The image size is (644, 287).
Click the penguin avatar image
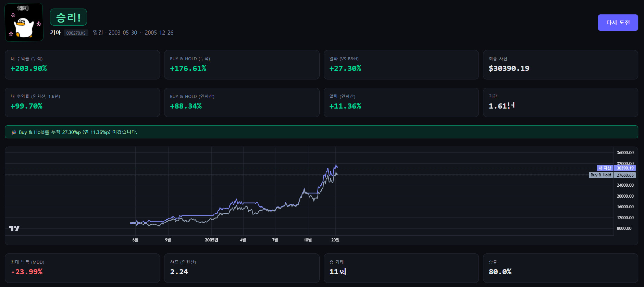pyautogui.click(x=24, y=22)
